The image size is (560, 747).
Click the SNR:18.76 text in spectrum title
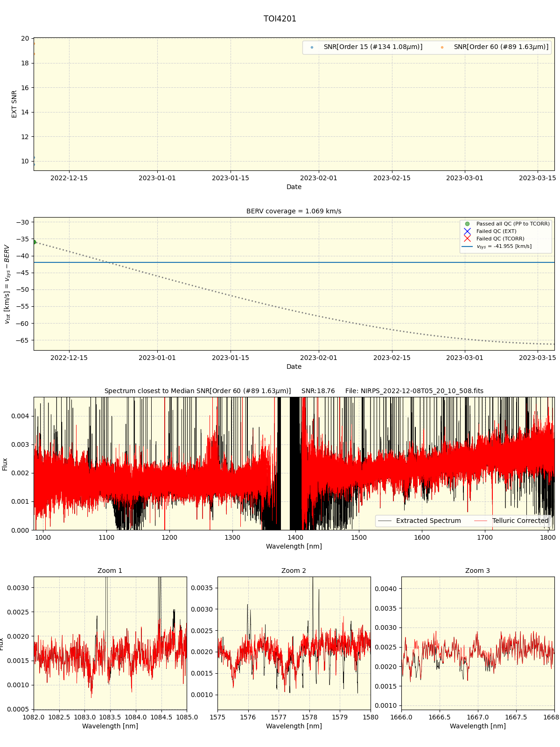pyautogui.click(x=318, y=391)
